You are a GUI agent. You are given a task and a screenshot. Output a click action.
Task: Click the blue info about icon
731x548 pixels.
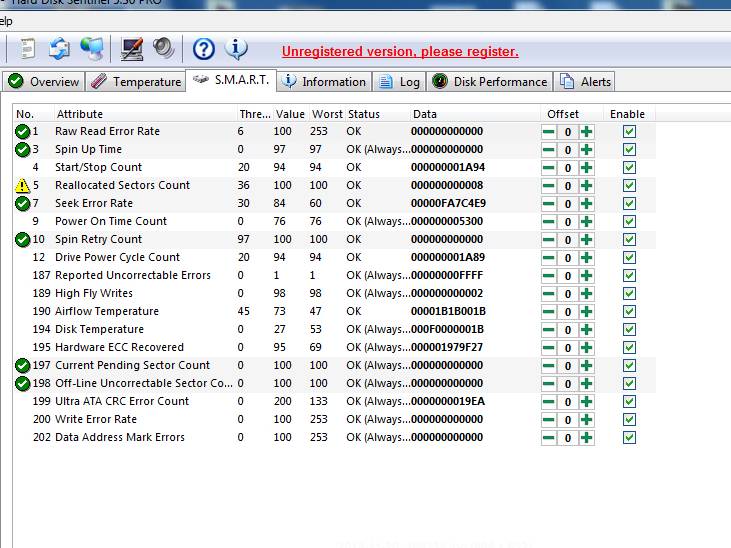236,49
